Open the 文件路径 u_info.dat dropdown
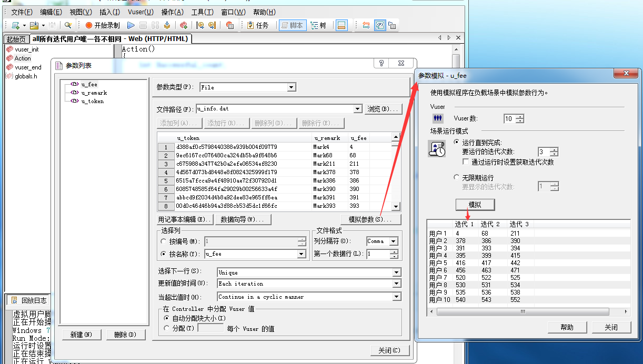Screen dimensions: 643x364 [358, 109]
